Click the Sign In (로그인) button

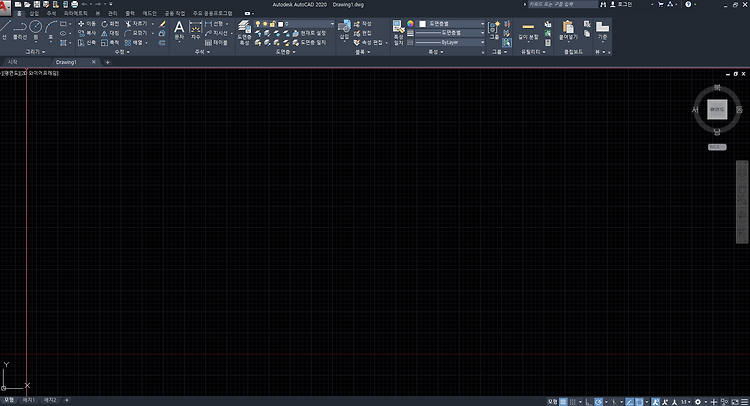pos(621,4)
